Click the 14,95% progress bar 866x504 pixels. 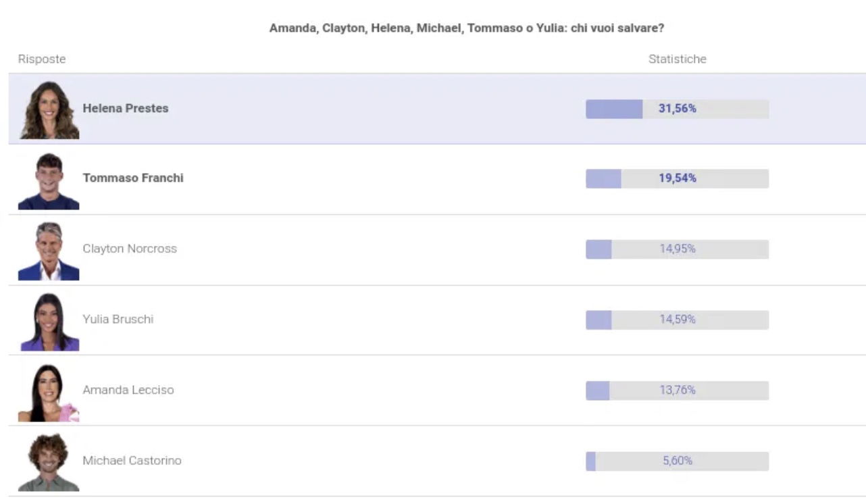[677, 249]
